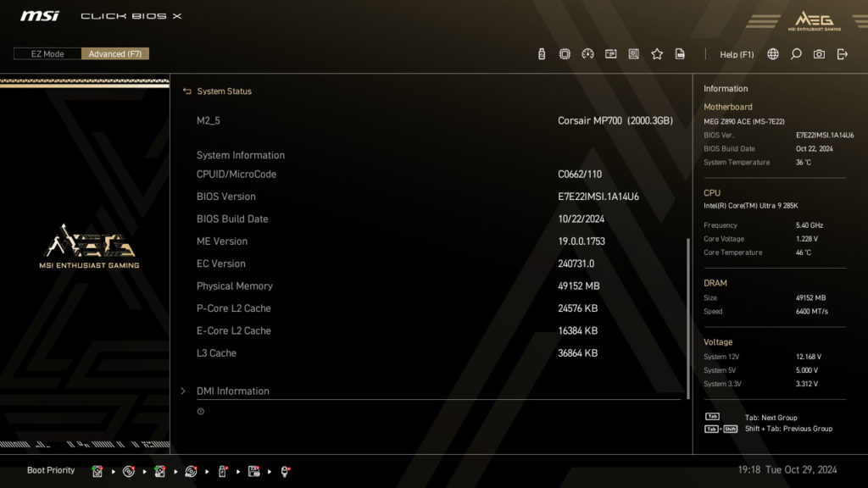Click Intel(R) Core(TM) Ultra 9 285K text

[x=751, y=206]
